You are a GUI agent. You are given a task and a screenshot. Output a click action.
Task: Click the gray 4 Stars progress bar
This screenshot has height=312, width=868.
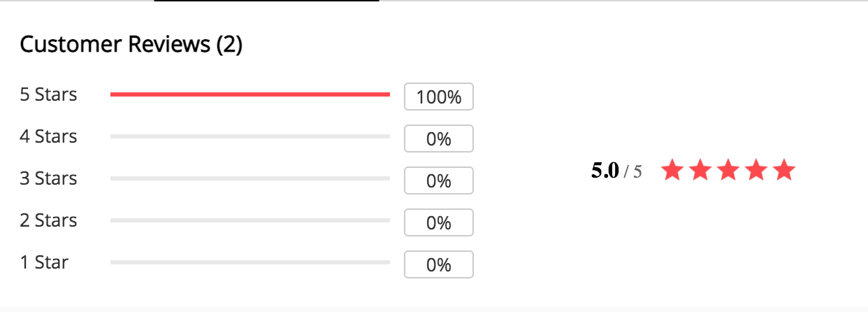click(250, 136)
